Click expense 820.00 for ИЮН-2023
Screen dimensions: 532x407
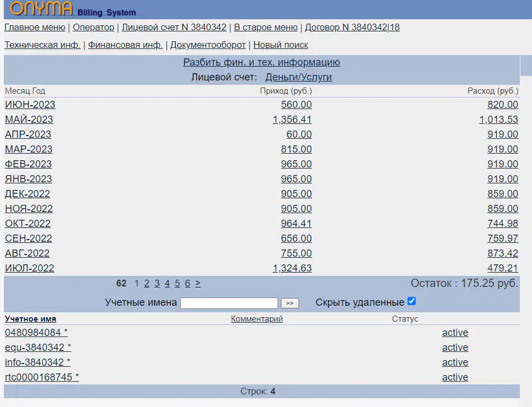tap(503, 105)
